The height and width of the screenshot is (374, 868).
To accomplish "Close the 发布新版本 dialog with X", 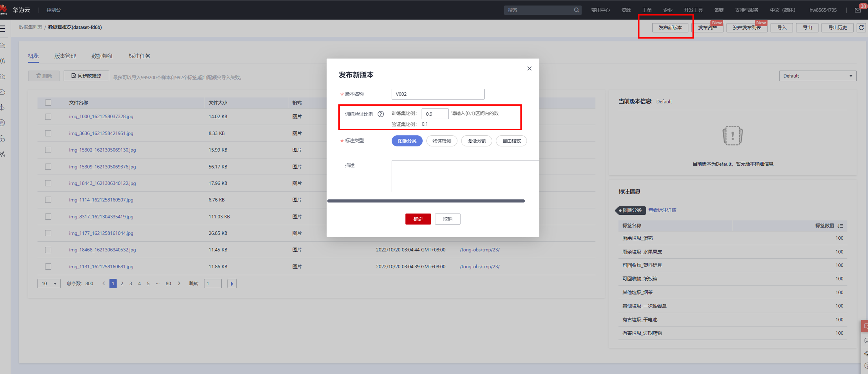I will [x=529, y=69].
